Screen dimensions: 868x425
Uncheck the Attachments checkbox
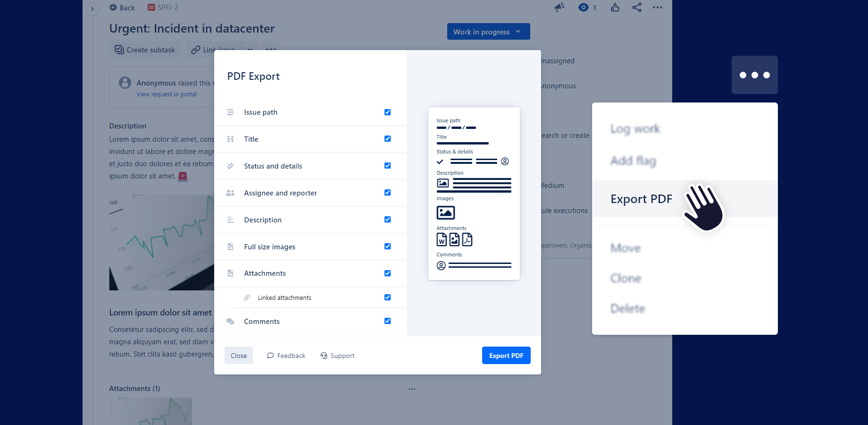387,273
